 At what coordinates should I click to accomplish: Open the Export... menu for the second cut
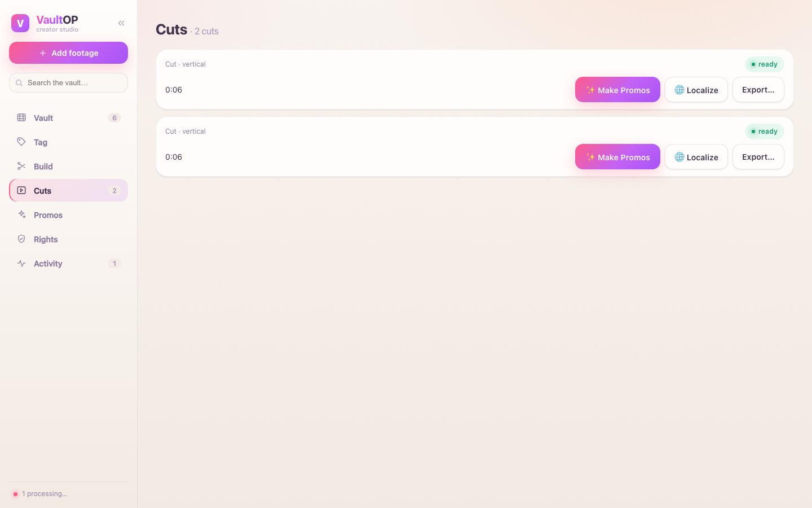[758, 157]
